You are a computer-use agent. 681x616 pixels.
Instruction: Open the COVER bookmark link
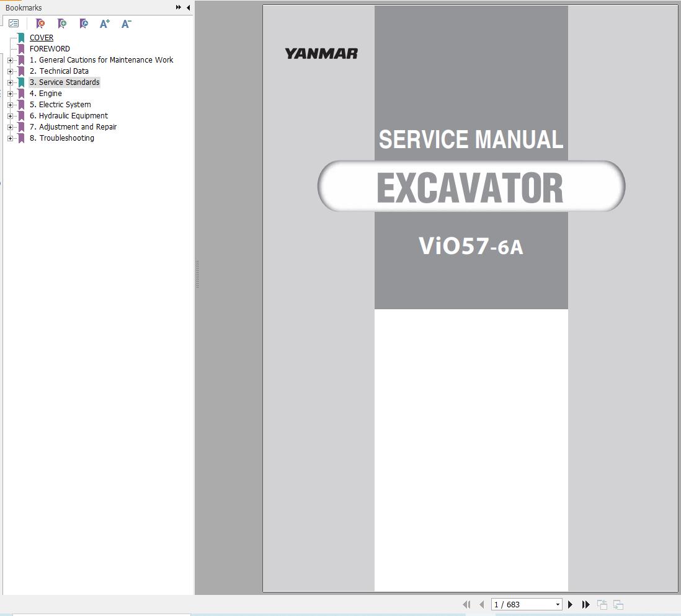41,37
